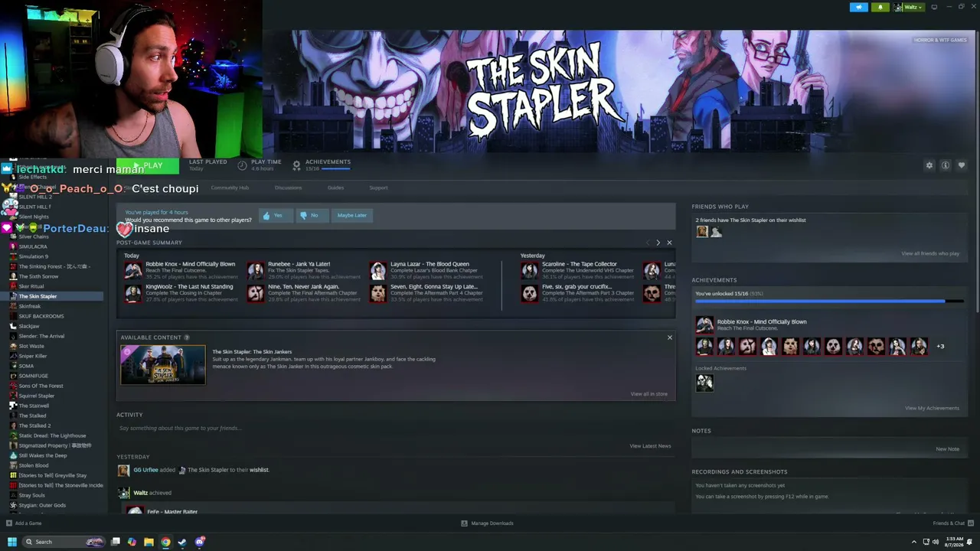Open the Waltz account dropdown
This screenshot has height=551, width=980.
pyautogui.click(x=909, y=7)
